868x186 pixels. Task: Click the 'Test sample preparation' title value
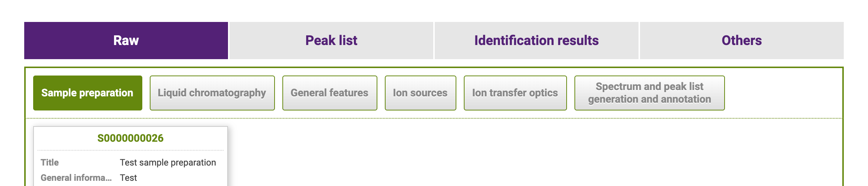pyautogui.click(x=168, y=163)
